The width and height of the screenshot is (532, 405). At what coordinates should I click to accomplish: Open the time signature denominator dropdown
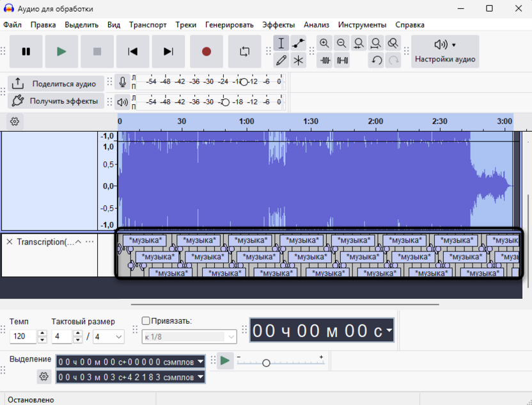109,337
